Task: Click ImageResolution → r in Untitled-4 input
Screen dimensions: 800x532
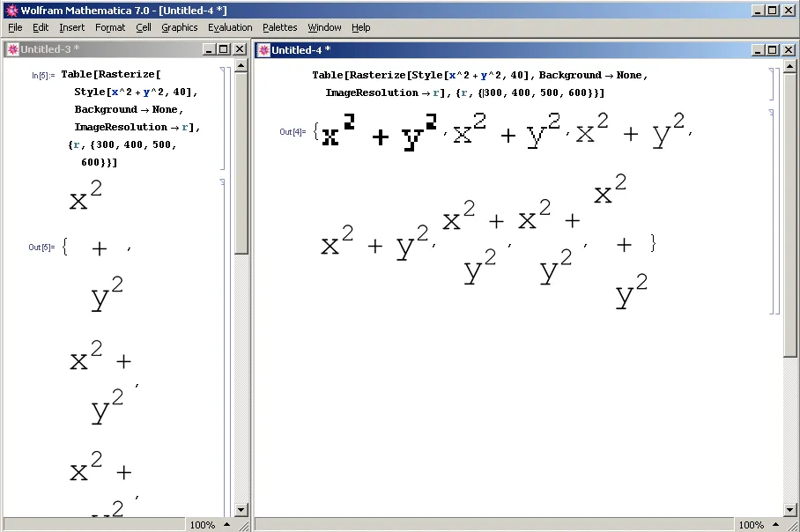Action: pos(382,92)
